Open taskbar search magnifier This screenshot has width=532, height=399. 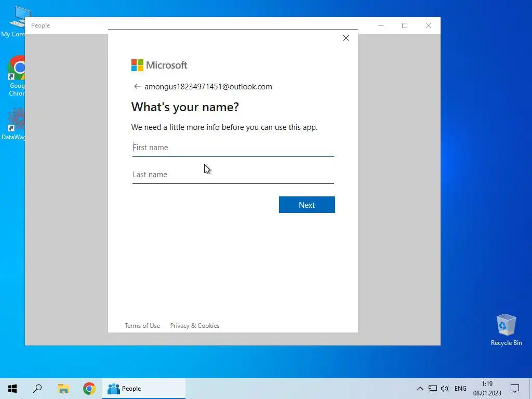(37, 389)
